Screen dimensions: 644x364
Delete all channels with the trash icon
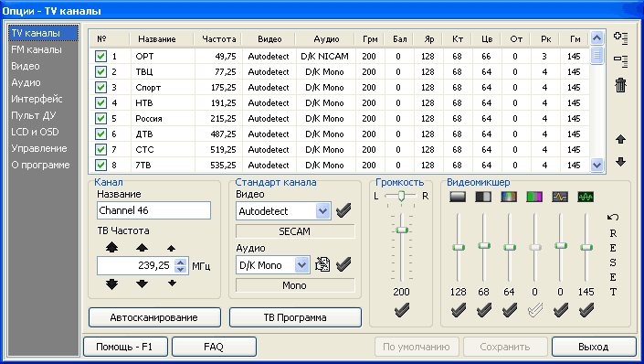point(620,86)
